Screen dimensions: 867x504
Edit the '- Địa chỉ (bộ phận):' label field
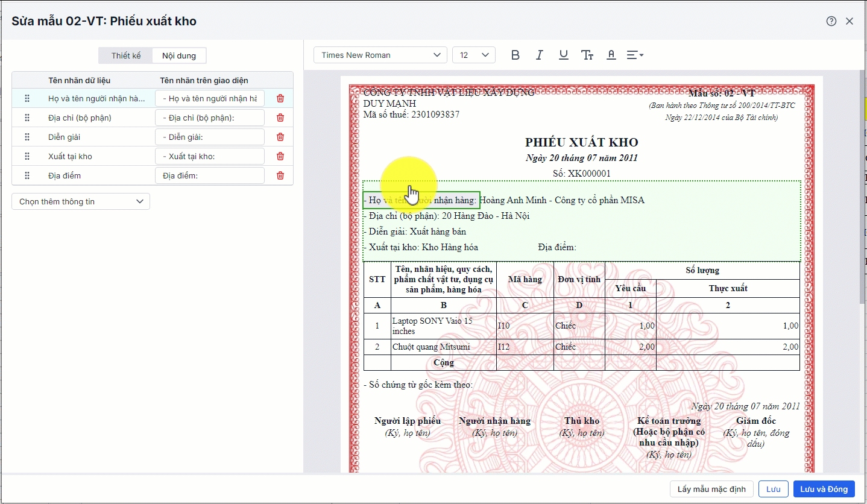click(x=210, y=118)
